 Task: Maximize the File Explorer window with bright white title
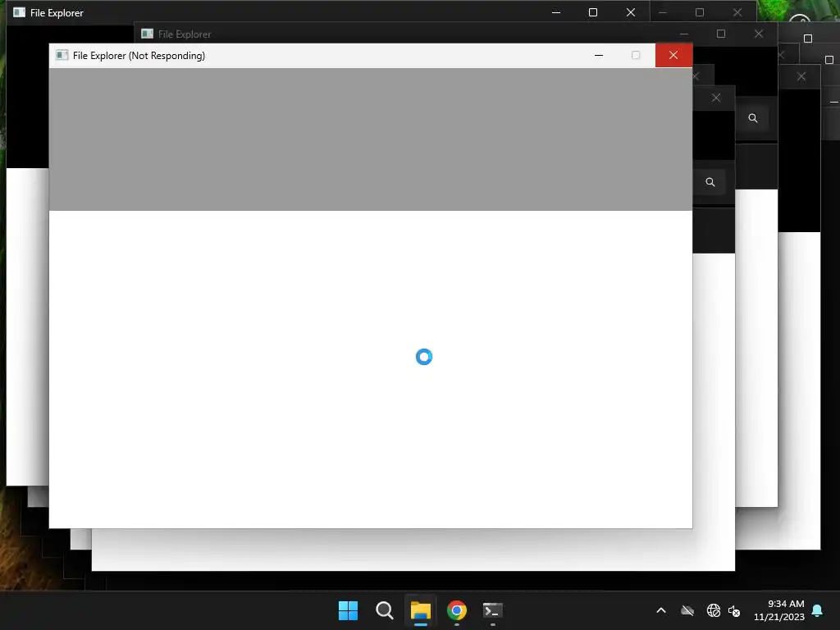(x=593, y=12)
